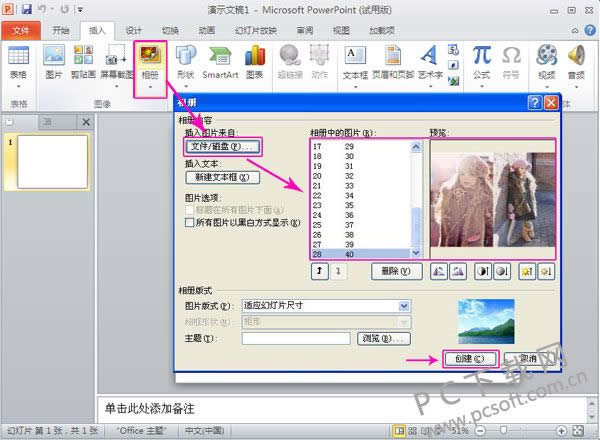This screenshot has height=440, width=600.
Task: Switch to the 设计 (Design) tab
Action: click(x=133, y=31)
